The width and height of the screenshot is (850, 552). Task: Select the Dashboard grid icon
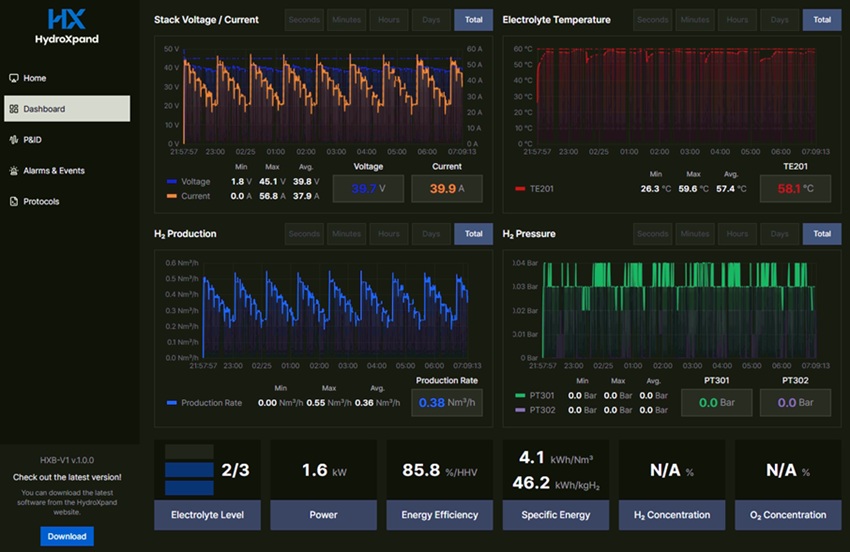(13, 109)
